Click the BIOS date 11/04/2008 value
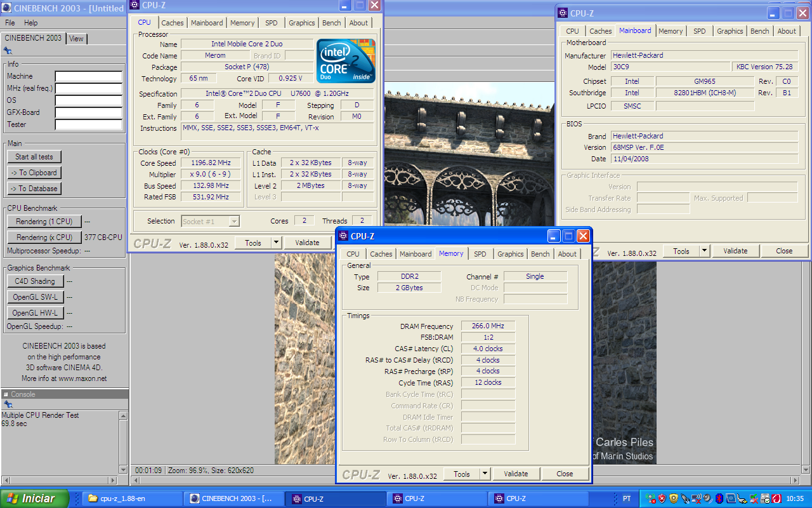This screenshot has height=508, width=812. pos(704,159)
